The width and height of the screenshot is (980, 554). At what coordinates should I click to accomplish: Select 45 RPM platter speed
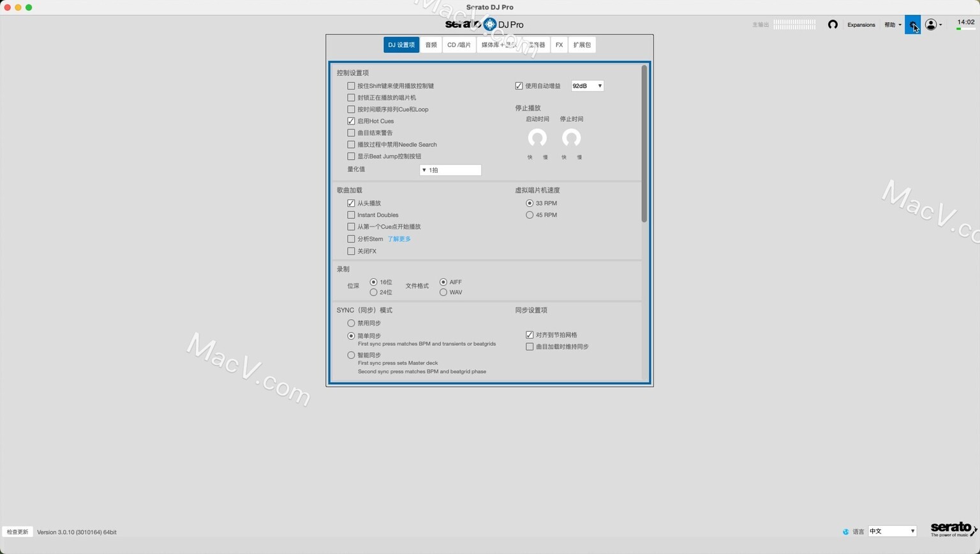coord(530,215)
